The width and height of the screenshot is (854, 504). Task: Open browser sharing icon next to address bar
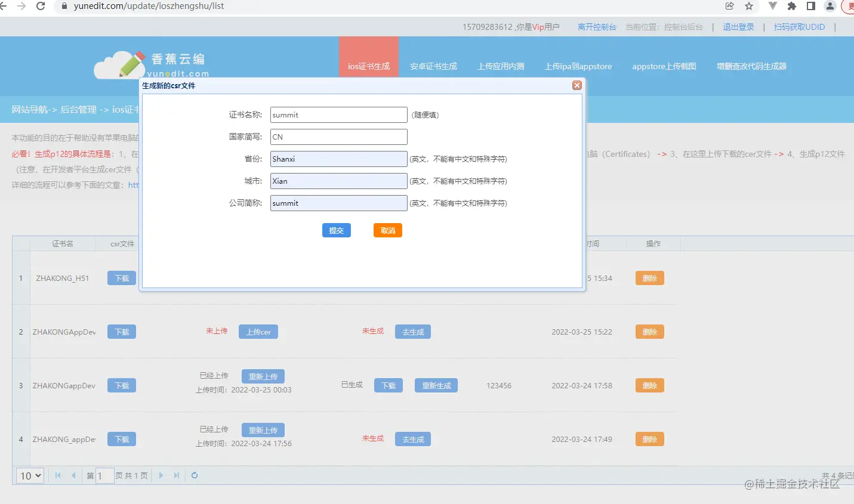coord(729,7)
